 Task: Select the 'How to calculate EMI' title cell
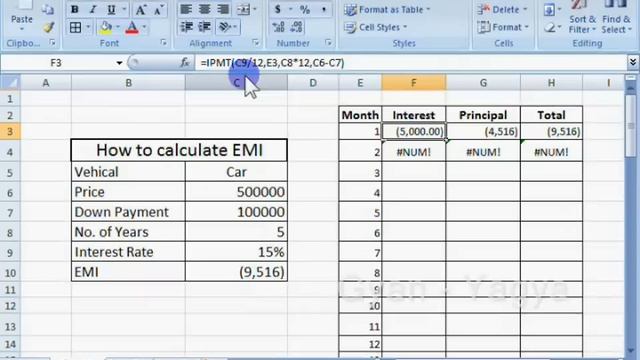179,150
